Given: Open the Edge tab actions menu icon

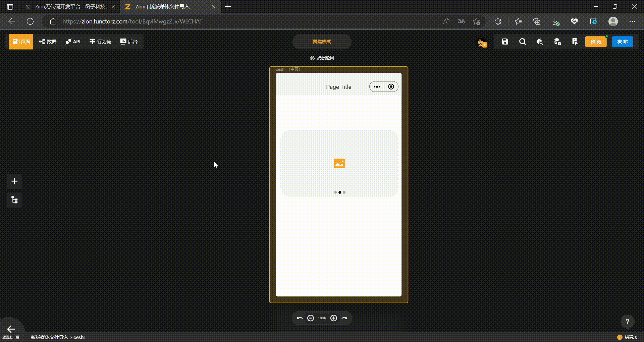Looking at the screenshot, I should pos(10,7).
